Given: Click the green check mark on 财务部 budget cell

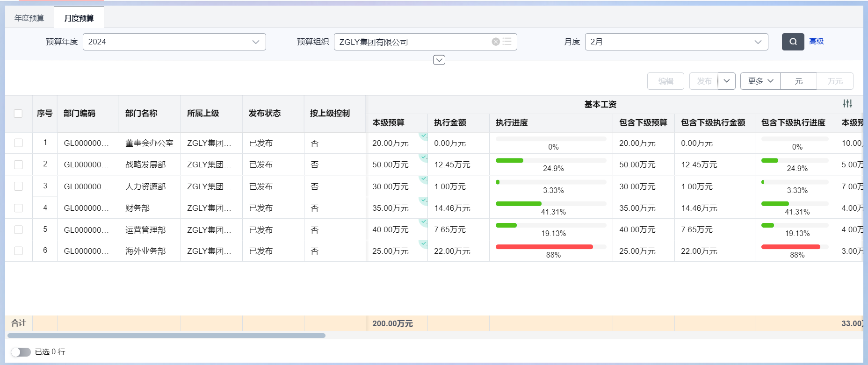Looking at the screenshot, I should click(423, 200).
